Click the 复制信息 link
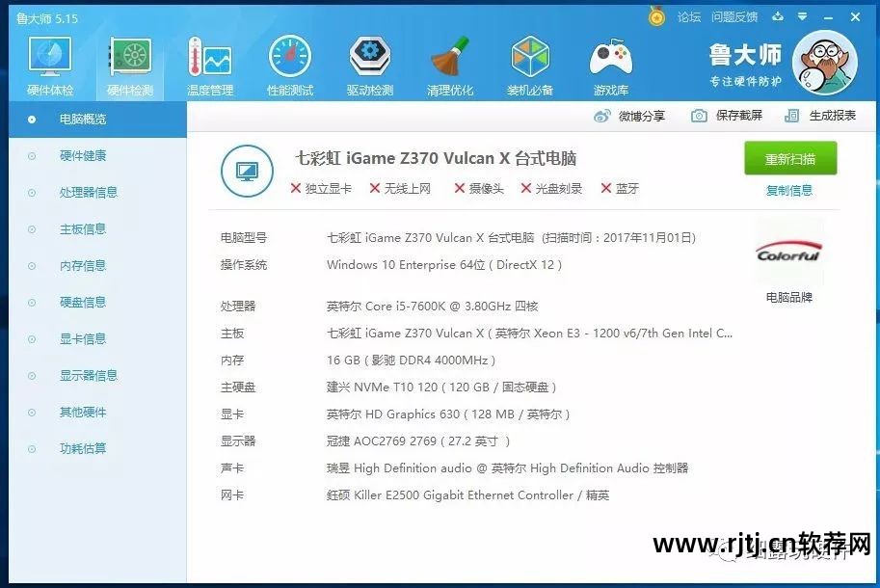 pyautogui.click(x=788, y=191)
